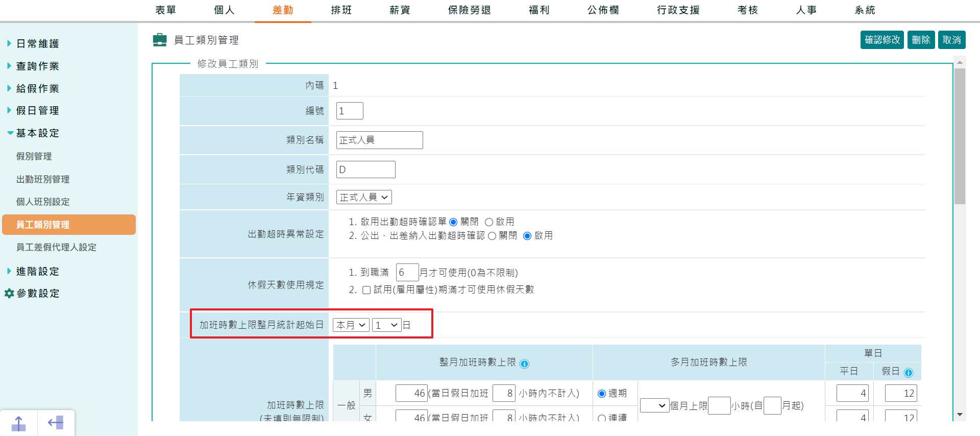980x436 pixels.
Task: Click the info icon next to 整月加班時數上限
Action: (524, 364)
